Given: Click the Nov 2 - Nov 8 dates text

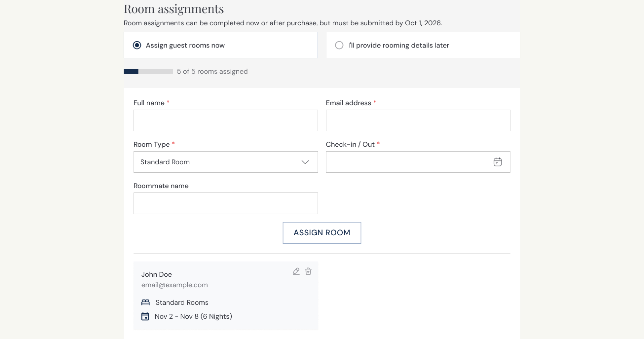Looking at the screenshot, I should pyautogui.click(x=193, y=316).
